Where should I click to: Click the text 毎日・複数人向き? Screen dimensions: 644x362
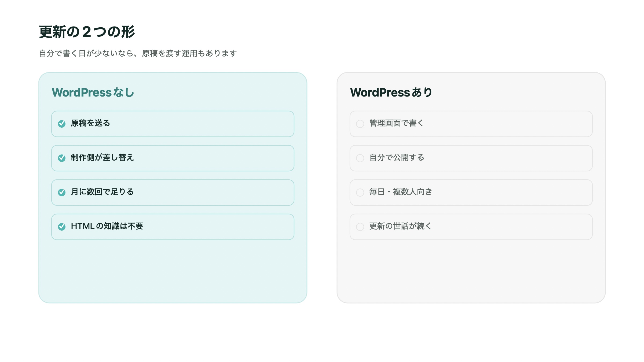click(x=401, y=192)
